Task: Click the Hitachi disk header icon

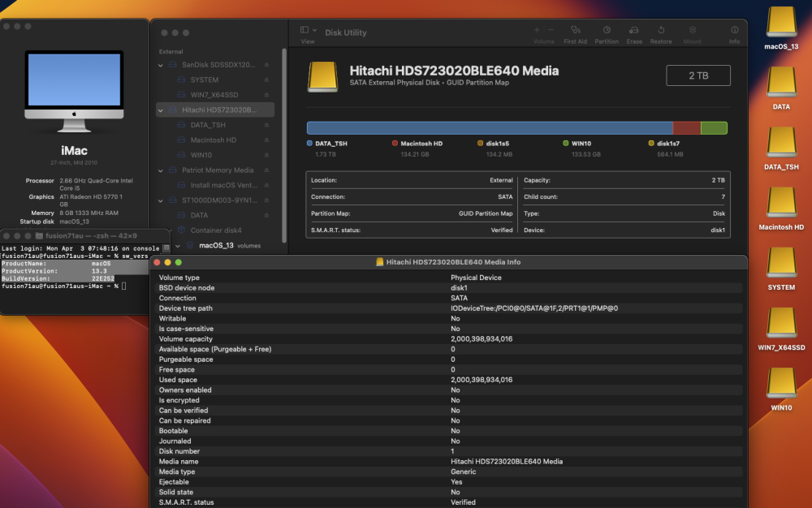Action: tap(322, 76)
